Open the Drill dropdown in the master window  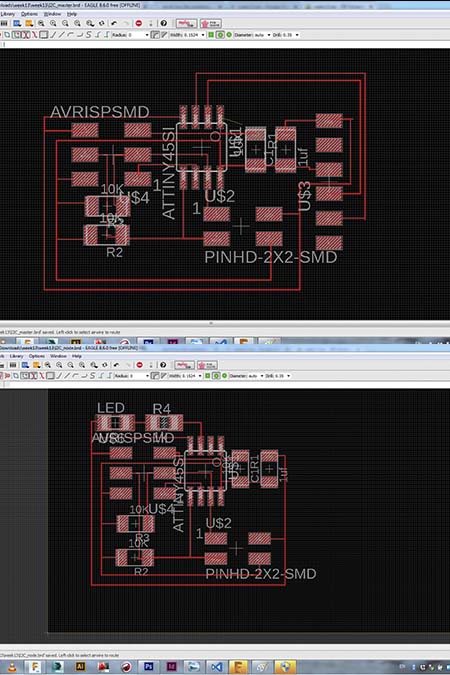[297, 35]
